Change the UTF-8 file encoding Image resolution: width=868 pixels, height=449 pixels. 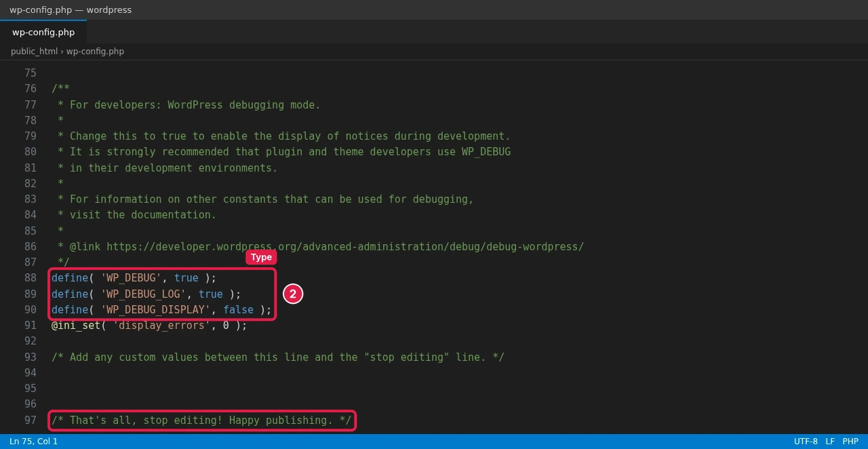tap(806, 442)
